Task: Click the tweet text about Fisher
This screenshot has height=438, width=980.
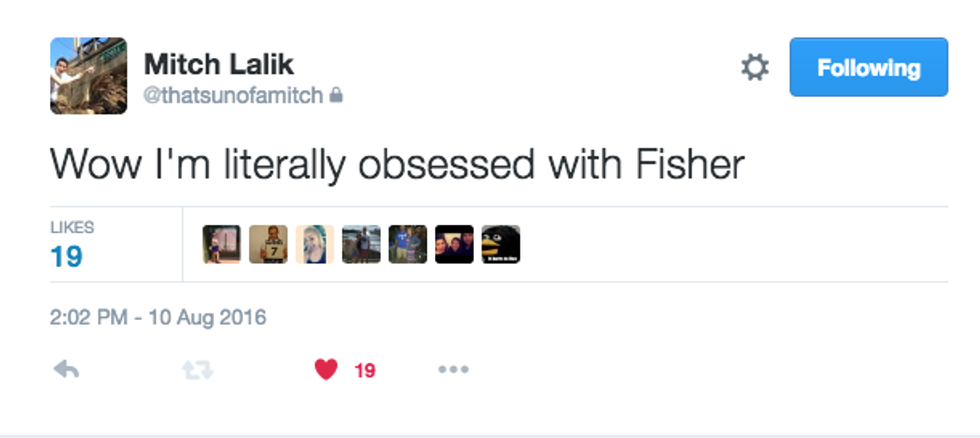Action: click(397, 165)
